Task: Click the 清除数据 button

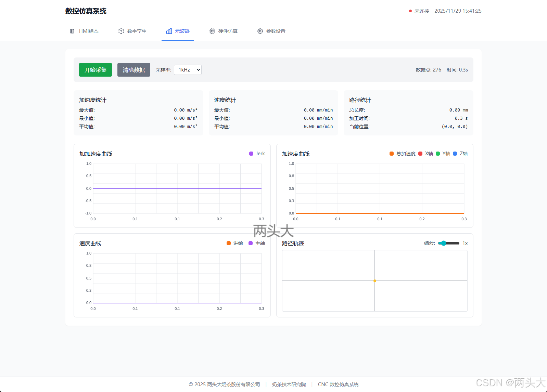Action: click(134, 70)
